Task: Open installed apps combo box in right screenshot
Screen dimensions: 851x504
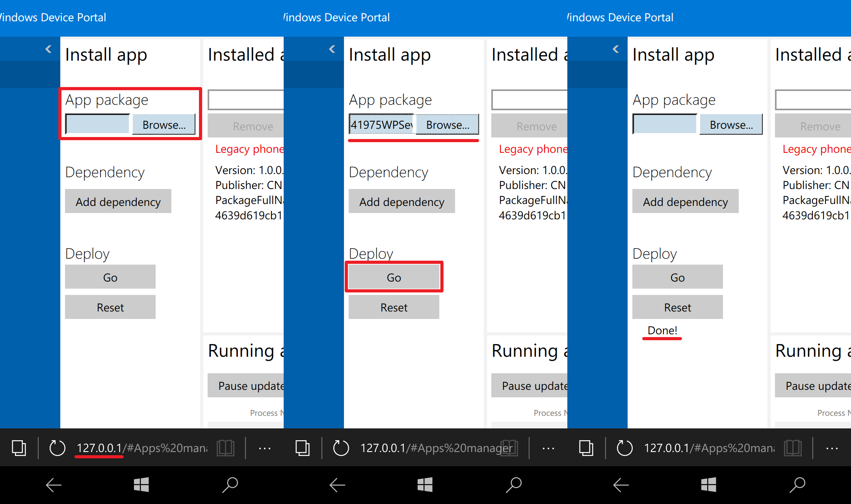Action: 813,100
